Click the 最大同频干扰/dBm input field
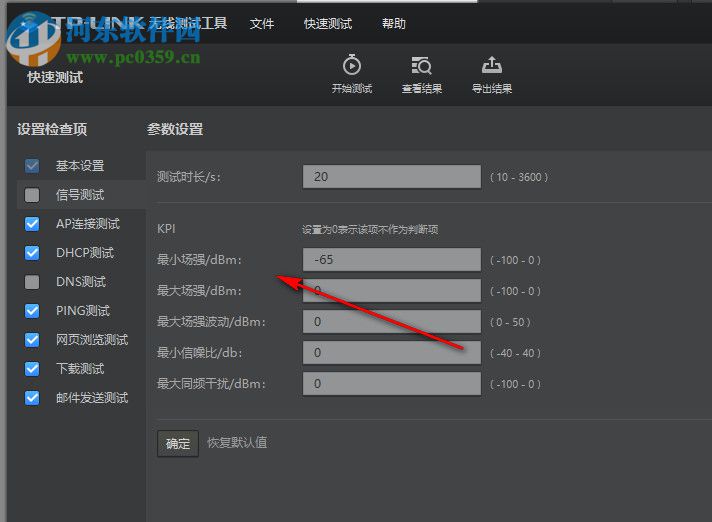Image resolution: width=712 pixels, height=522 pixels. (x=391, y=384)
